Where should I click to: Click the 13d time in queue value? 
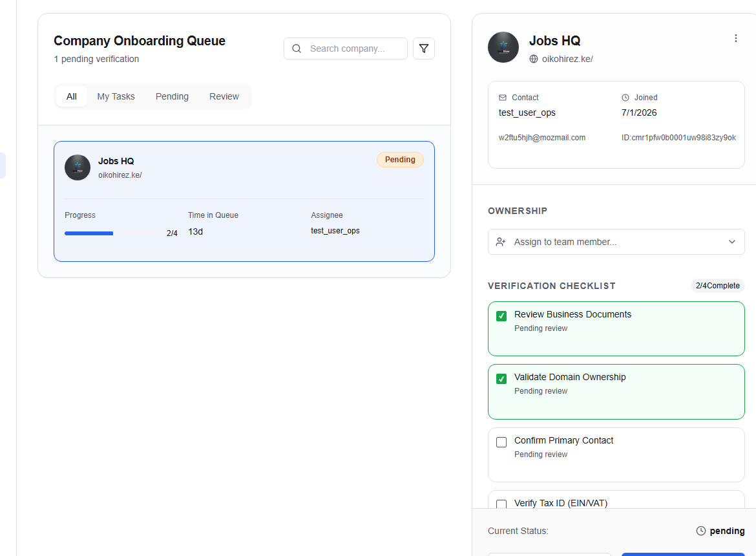tap(195, 231)
